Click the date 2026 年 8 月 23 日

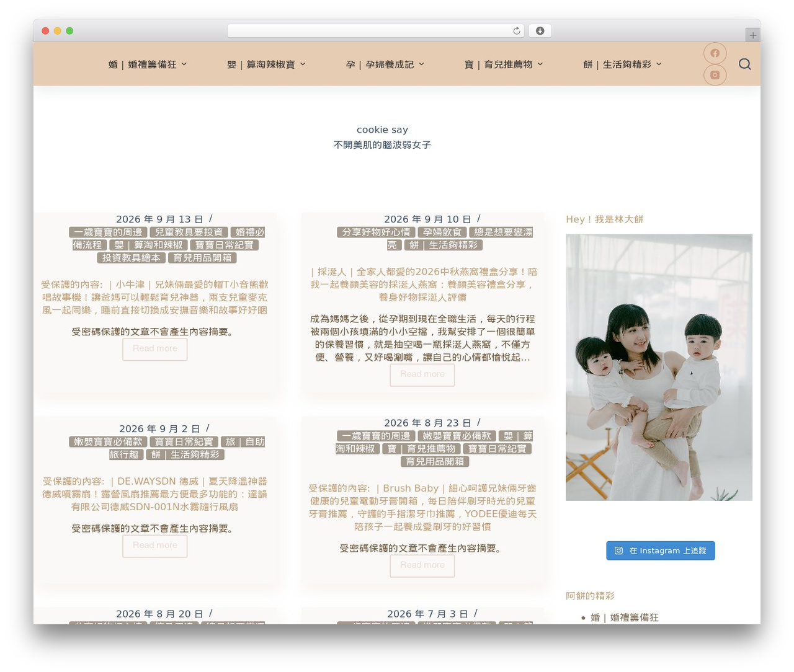coord(427,423)
